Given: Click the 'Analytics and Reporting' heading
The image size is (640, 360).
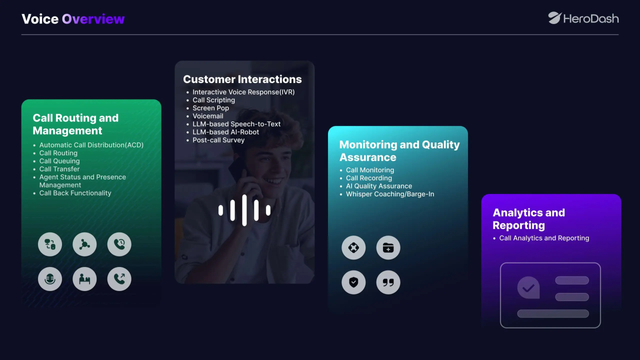Looking at the screenshot, I should [x=529, y=219].
